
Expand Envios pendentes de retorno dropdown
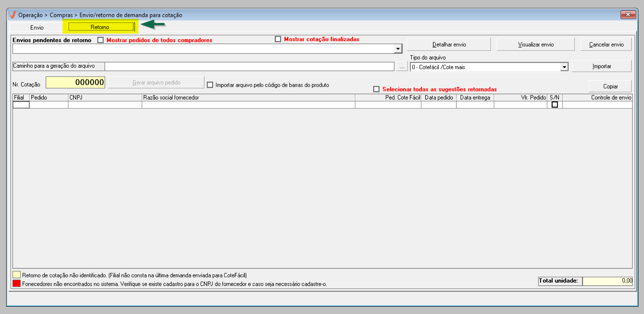coord(398,49)
